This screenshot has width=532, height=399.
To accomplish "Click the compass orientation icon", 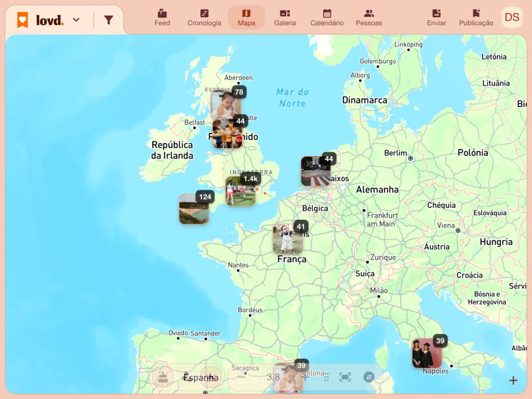I will (x=369, y=377).
